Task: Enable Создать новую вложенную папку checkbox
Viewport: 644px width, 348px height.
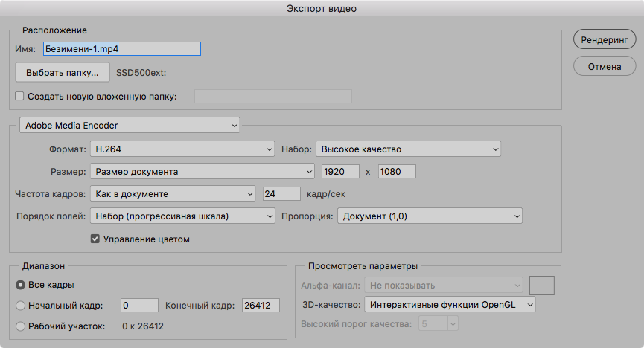Action: point(19,96)
